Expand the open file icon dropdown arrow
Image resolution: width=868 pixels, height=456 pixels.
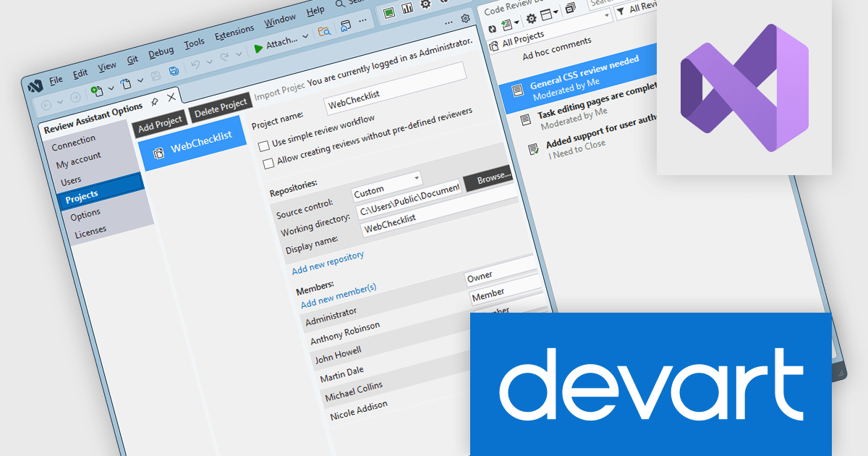click(140, 80)
